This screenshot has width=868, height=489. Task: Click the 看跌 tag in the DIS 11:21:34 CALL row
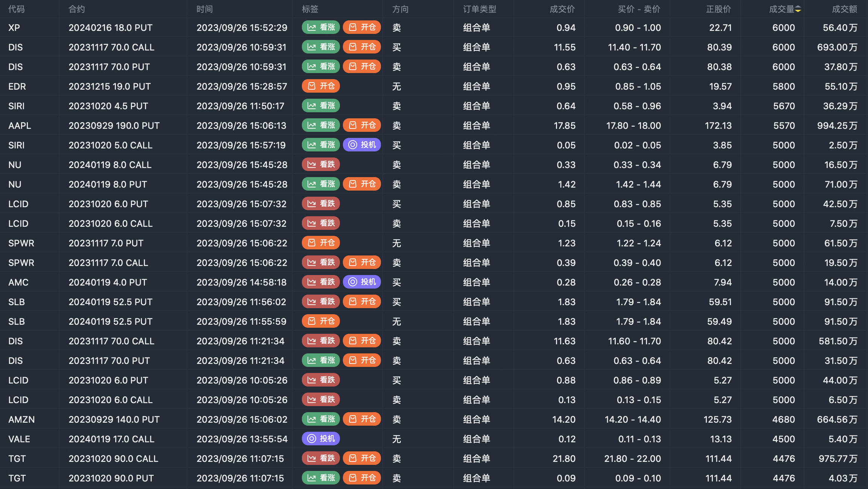pyautogui.click(x=321, y=341)
